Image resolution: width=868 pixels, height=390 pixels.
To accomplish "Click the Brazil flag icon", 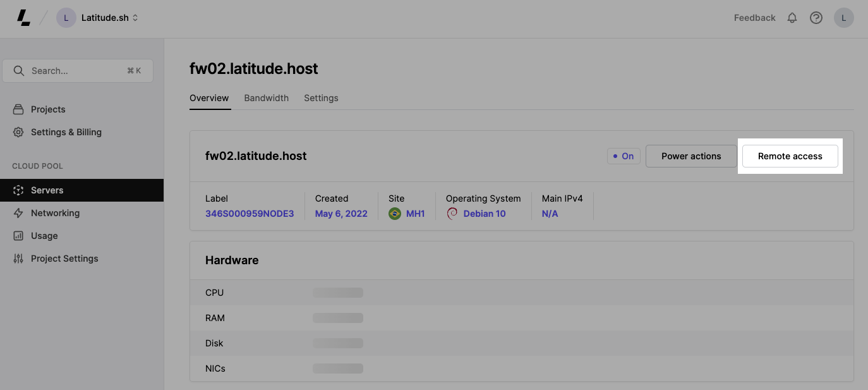I will [x=395, y=214].
